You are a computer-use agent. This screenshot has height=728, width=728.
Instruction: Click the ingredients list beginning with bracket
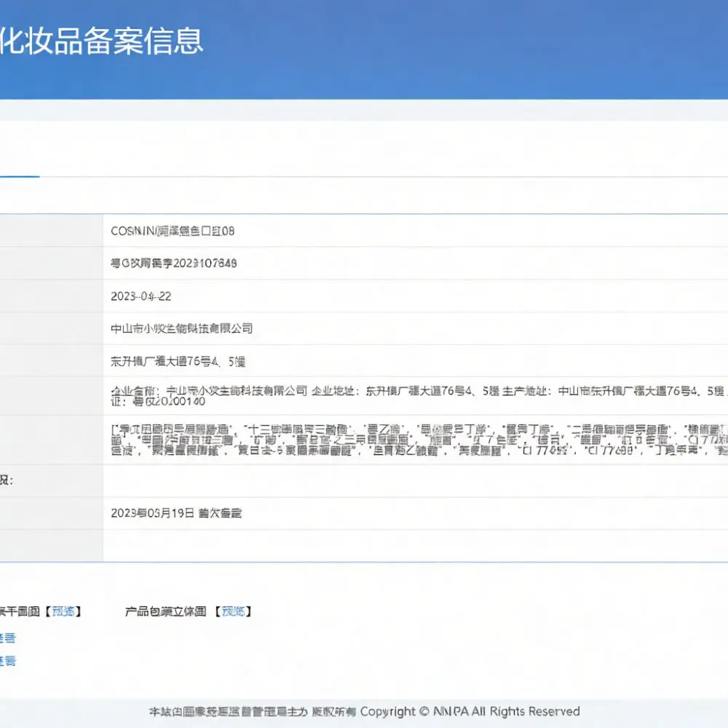pyautogui.click(x=415, y=439)
